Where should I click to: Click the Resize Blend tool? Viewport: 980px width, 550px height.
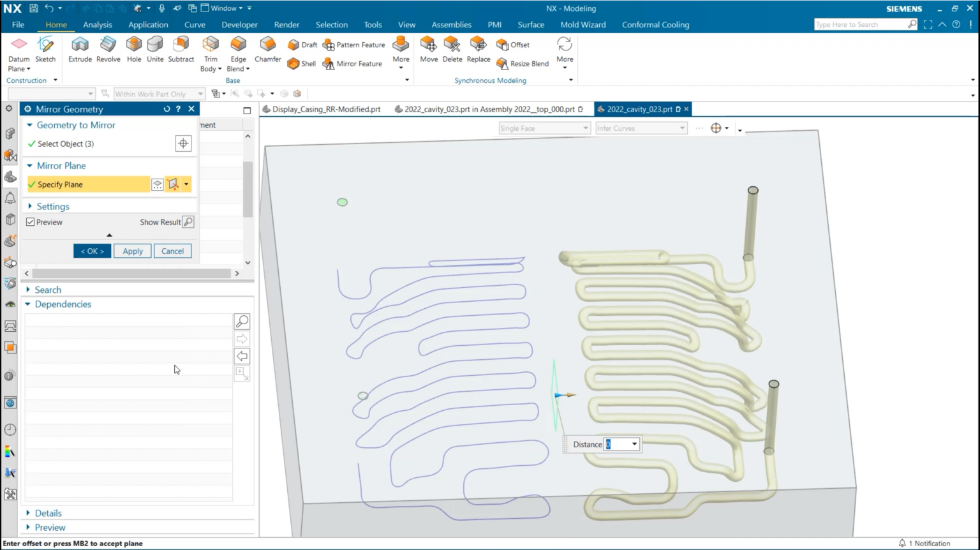[523, 63]
